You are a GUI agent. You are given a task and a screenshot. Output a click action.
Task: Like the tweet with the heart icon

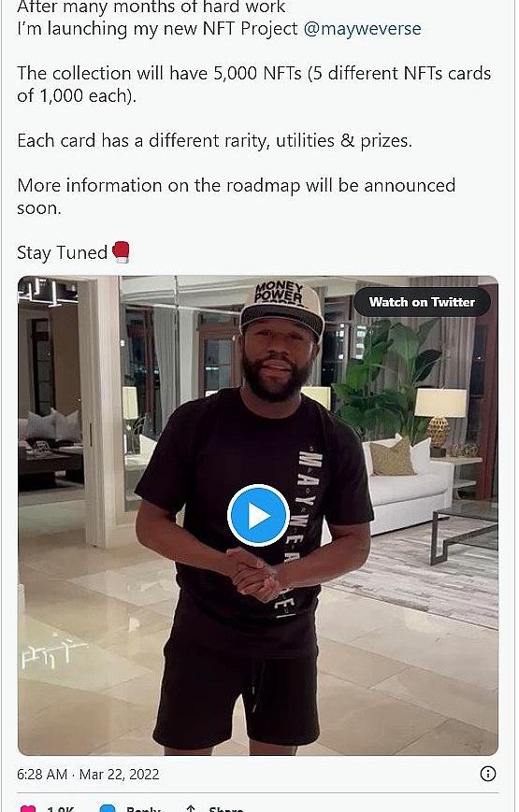(27, 808)
